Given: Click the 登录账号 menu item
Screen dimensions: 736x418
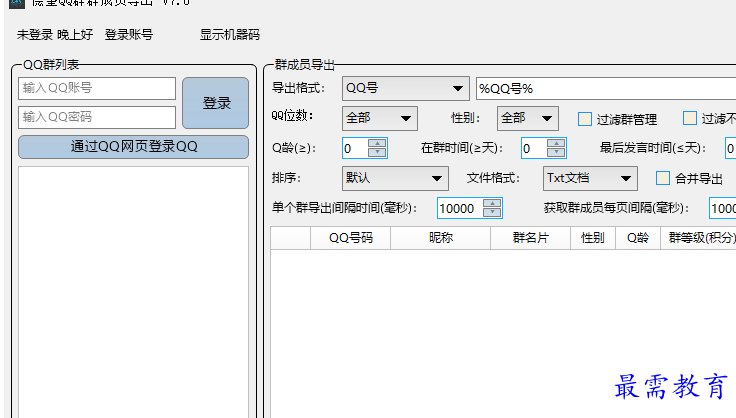Looking at the screenshot, I should coord(129,35).
